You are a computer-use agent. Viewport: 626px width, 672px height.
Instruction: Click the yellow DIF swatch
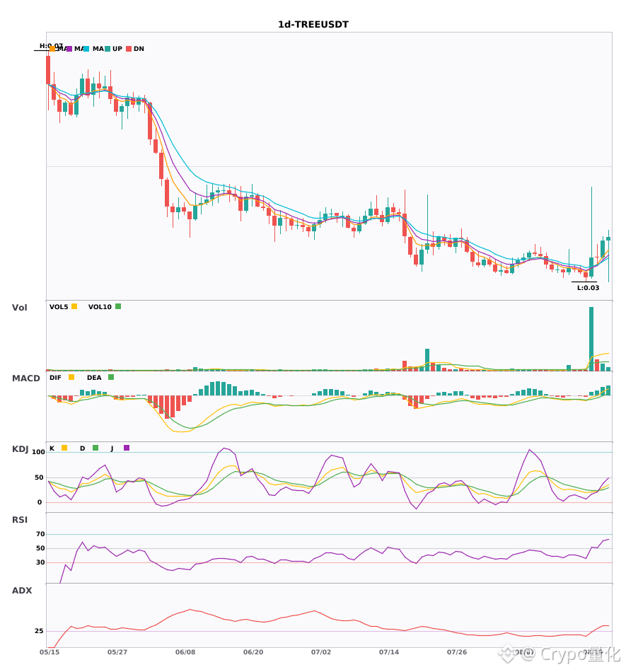(71, 377)
